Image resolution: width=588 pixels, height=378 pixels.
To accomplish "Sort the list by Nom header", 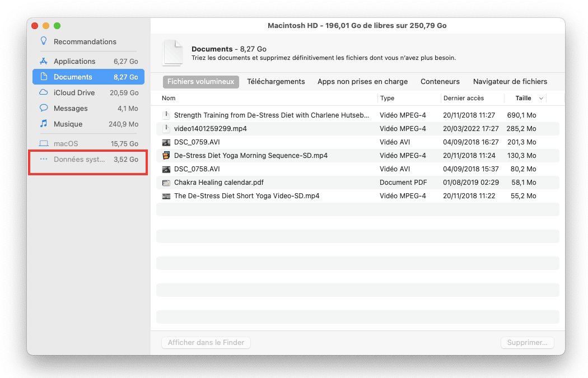I will [169, 98].
